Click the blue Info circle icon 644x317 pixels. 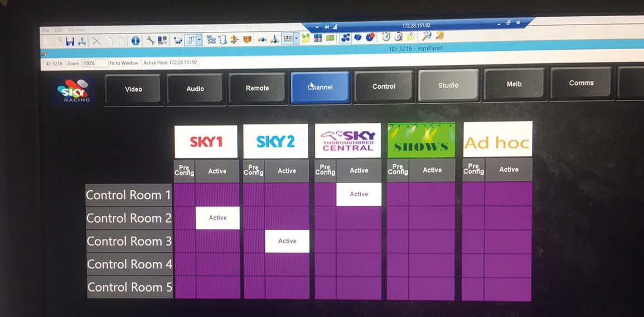[135, 40]
